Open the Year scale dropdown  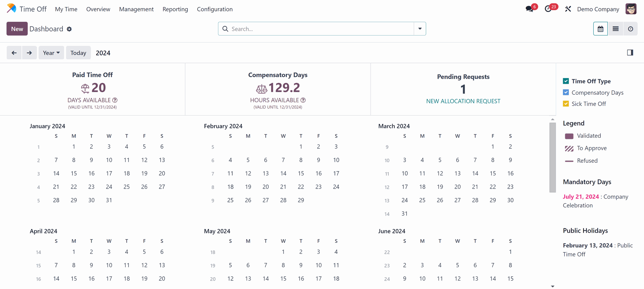coord(51,53)
